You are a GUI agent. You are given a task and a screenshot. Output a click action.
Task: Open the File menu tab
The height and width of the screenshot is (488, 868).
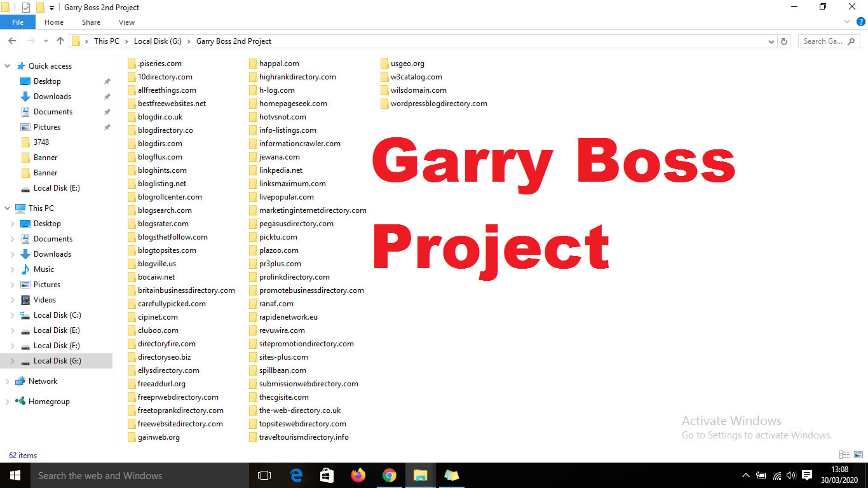click(18, 22)
